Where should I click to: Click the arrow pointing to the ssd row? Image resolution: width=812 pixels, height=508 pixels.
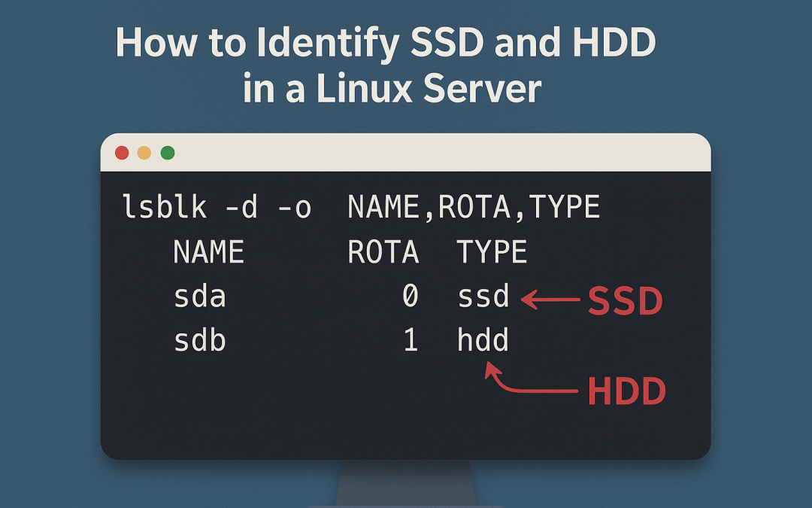[553, 298]
